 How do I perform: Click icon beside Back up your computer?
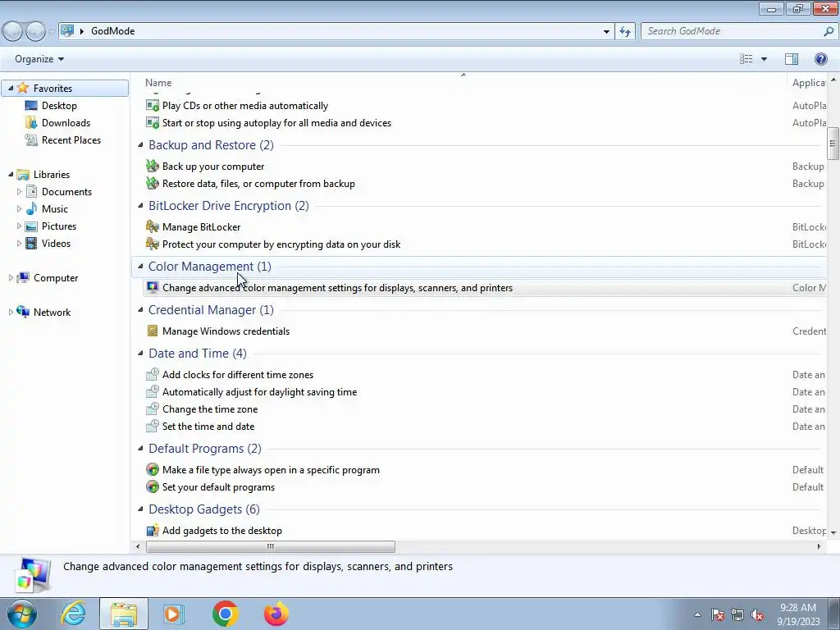pyautogui.click(x=153, y=166)
